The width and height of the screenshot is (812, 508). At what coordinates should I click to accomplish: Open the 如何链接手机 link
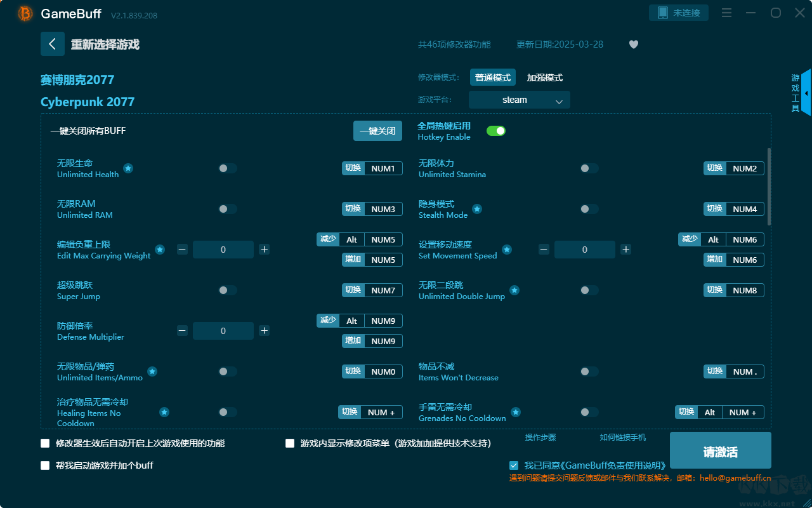click(x=623, y=438)
